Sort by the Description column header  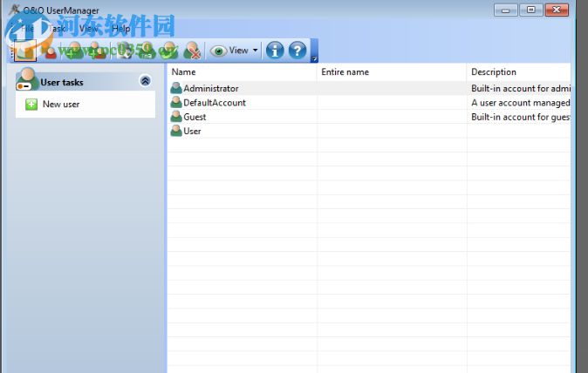519,72
